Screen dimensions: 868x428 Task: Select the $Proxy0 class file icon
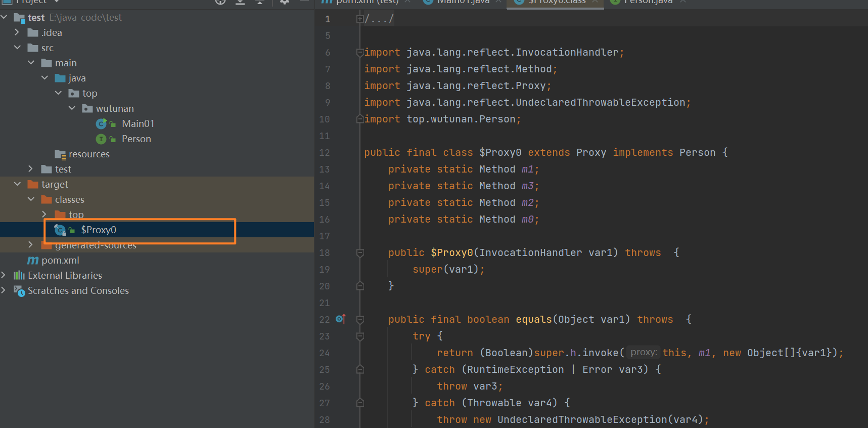point(60,230)
